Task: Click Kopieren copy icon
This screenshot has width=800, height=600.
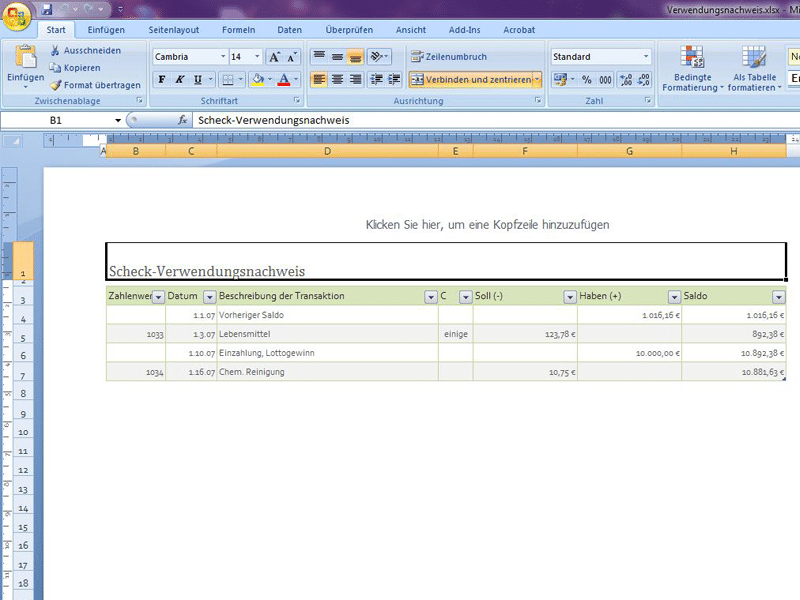Action: click(55, 67)
